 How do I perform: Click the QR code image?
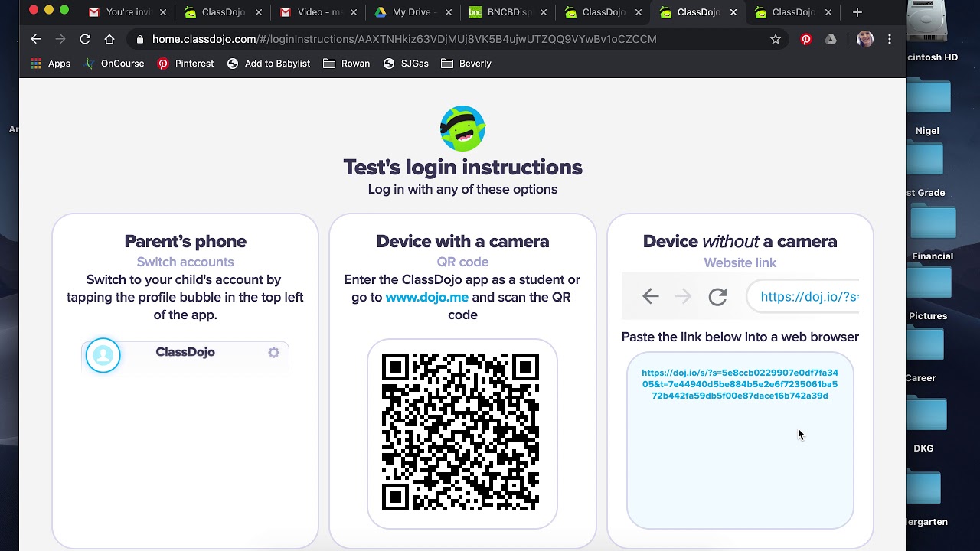pos(461,432)
